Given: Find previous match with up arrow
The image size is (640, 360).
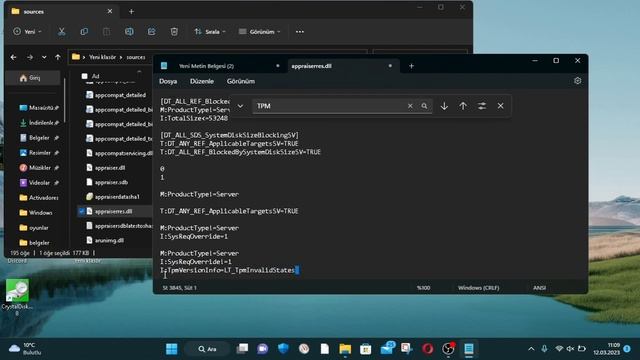Looking at the screenshot, I should [463, 106].
